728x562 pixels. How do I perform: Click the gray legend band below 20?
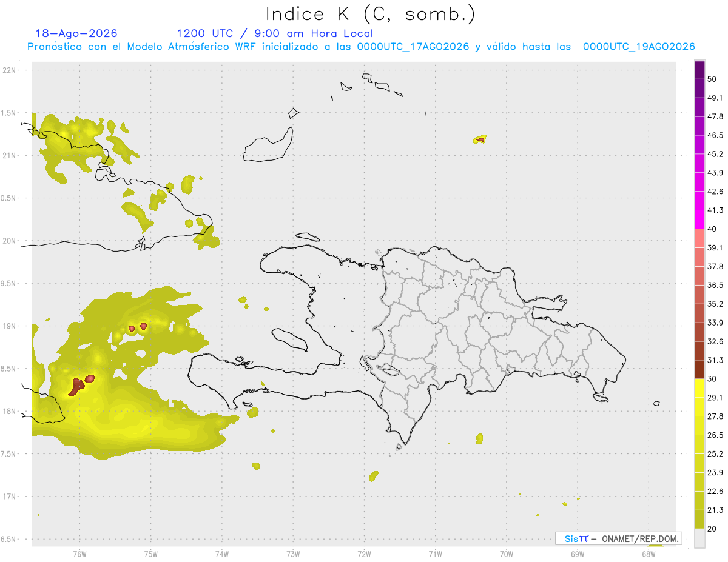point(700,538)
